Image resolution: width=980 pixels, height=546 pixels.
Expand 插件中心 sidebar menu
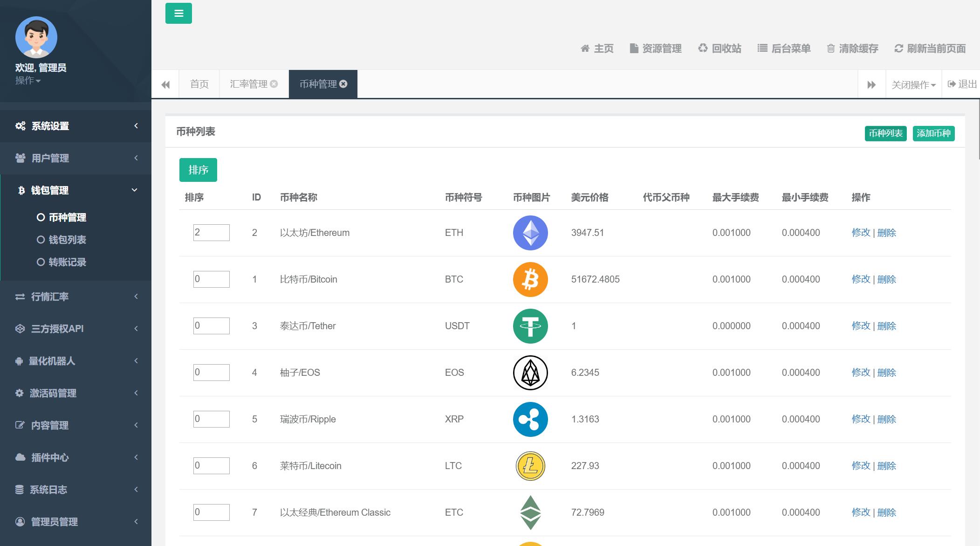point(75,457)
